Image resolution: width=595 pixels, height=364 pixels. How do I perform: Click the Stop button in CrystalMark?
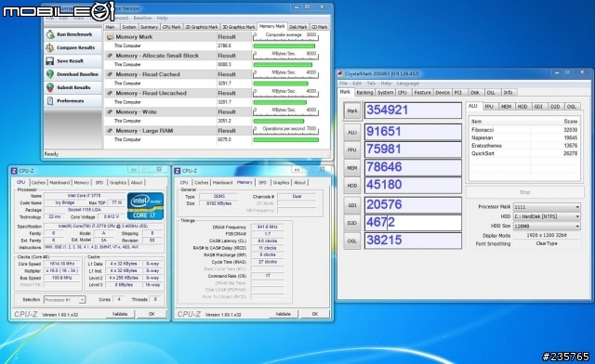[524, 192]
